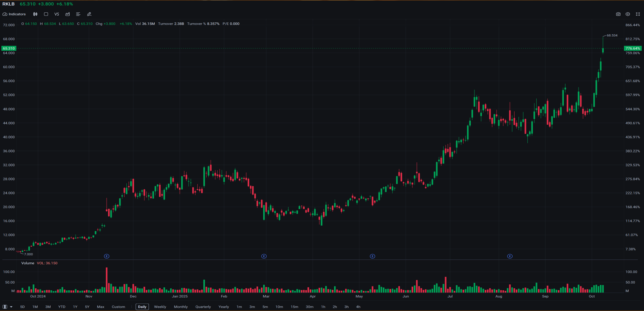
Task: Click the earnings marker near August
Action: click(x=510, y=256)
